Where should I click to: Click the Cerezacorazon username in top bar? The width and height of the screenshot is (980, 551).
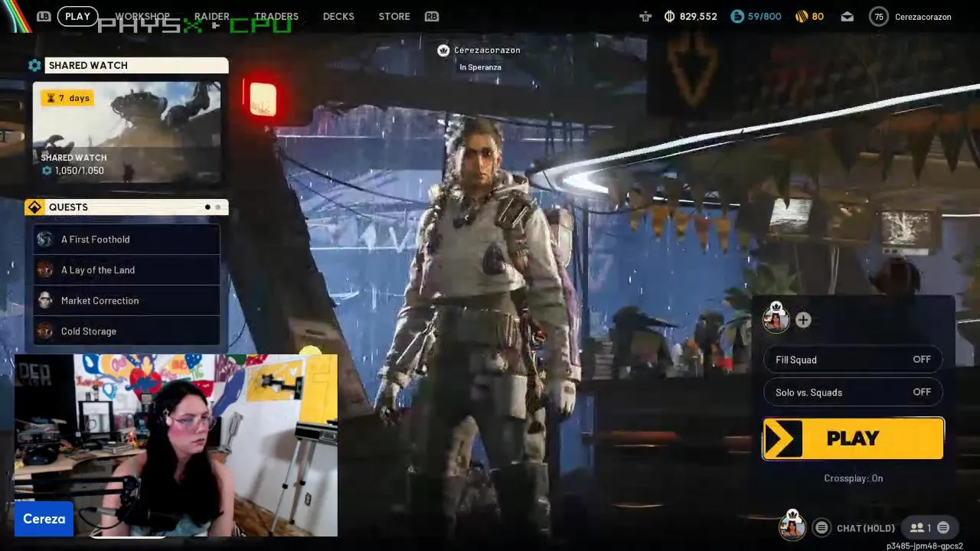tap(923, 17)
